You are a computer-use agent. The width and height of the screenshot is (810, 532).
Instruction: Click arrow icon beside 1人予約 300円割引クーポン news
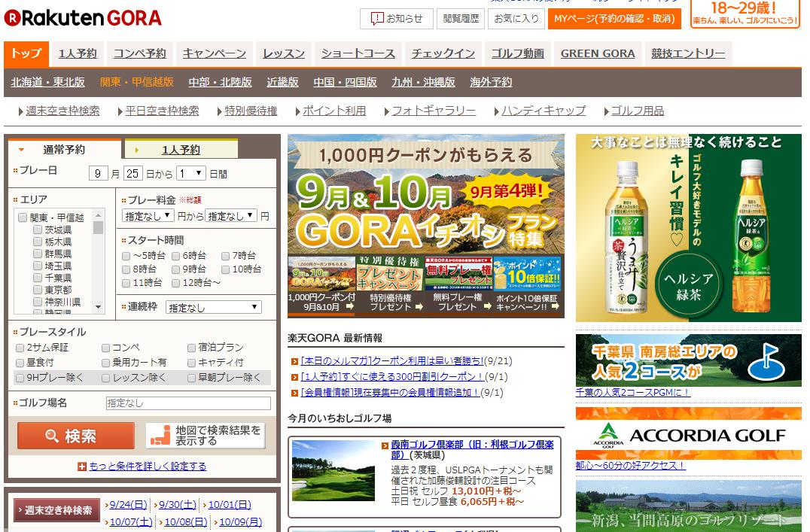pos(294,377)
